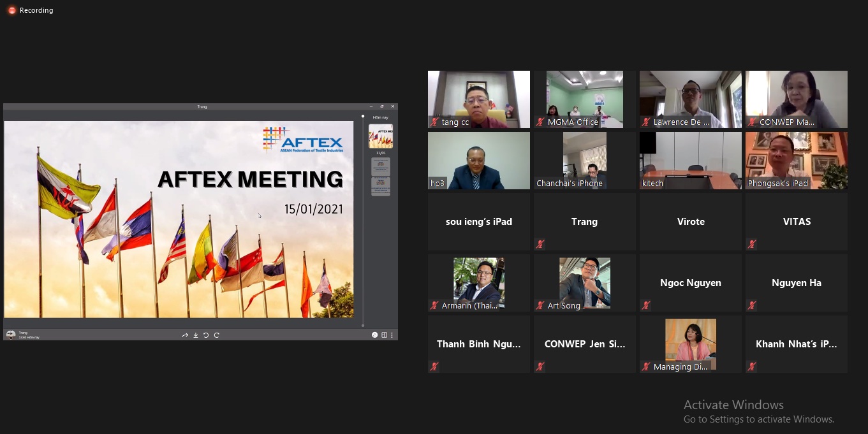This screenshot has height=434, width=868.
Task: Click the '11/01' date label
Action: click(x=381, y=153)
